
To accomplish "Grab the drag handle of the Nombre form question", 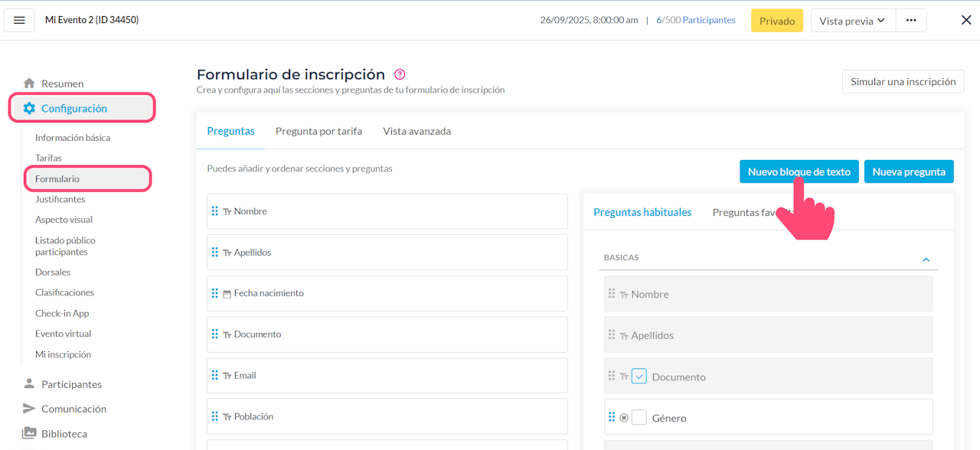I will coord(215,211).
